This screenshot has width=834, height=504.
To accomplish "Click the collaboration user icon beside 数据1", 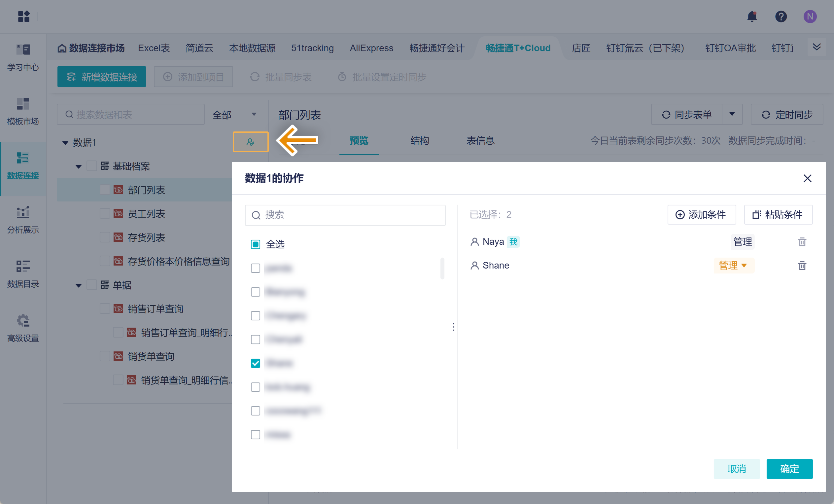I will [x=251, y=142].
